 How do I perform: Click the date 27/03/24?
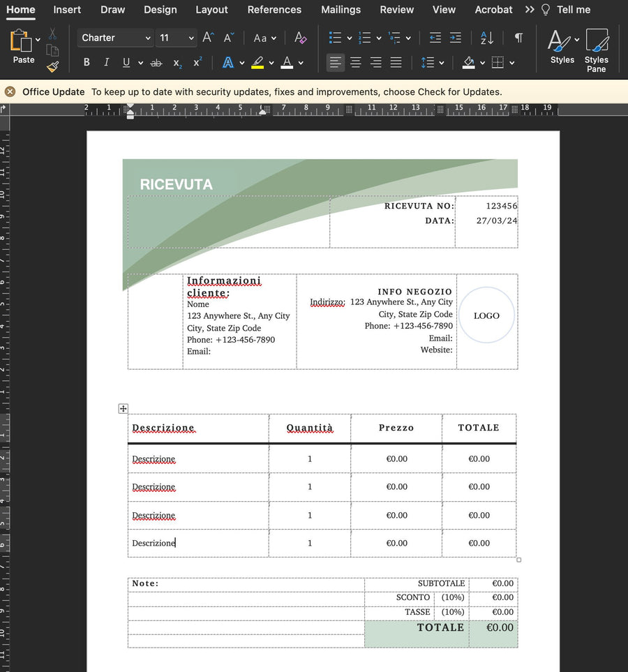tap(497, 221)
